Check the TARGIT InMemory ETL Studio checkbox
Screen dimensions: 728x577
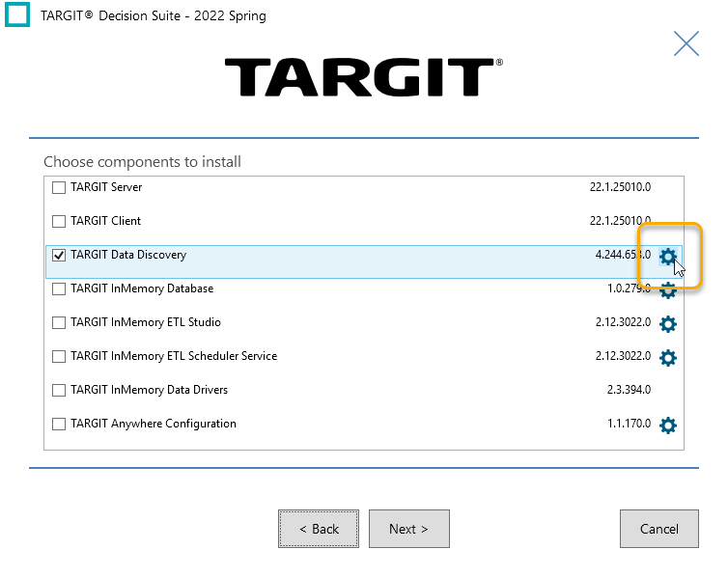(x=59, y=322)
